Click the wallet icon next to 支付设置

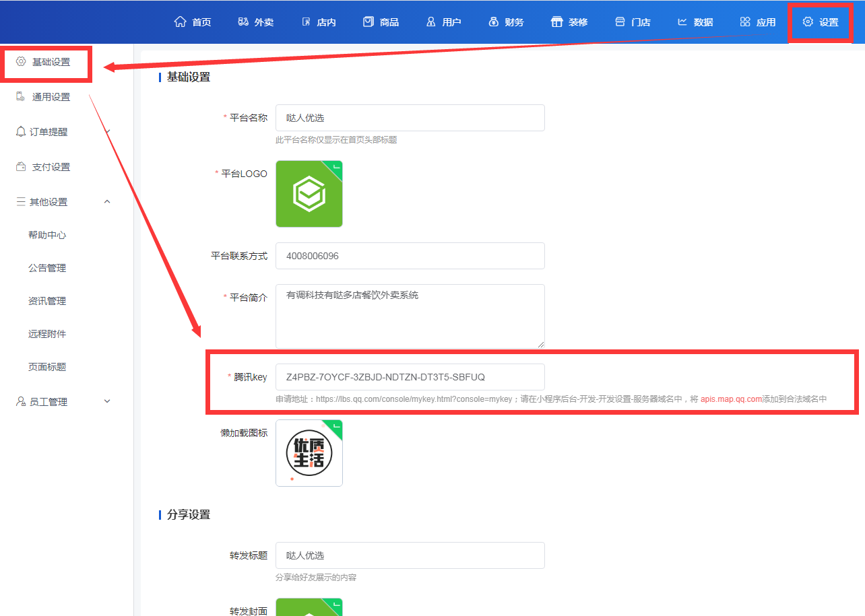click(21, 166)
